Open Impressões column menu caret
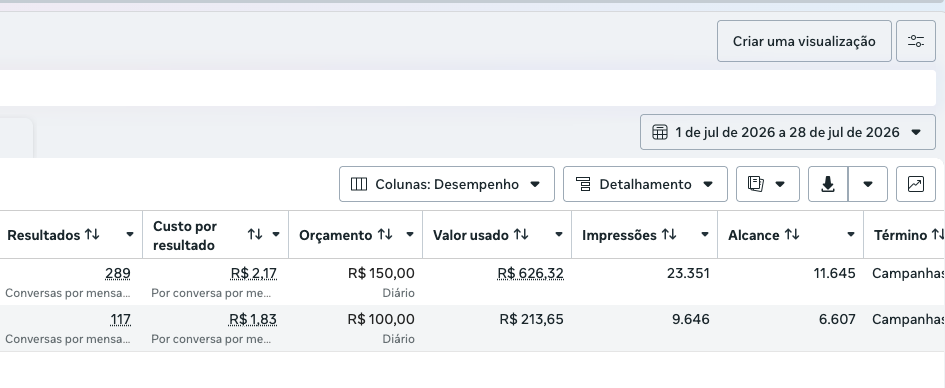 pyautogui.click(x=705, y=234)
